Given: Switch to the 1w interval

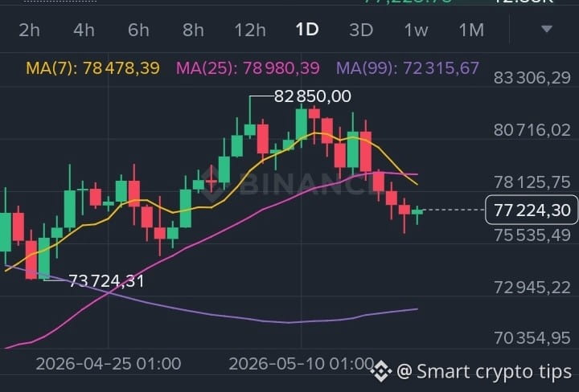Looking at the screenshot, I should [x=417, y=30].
